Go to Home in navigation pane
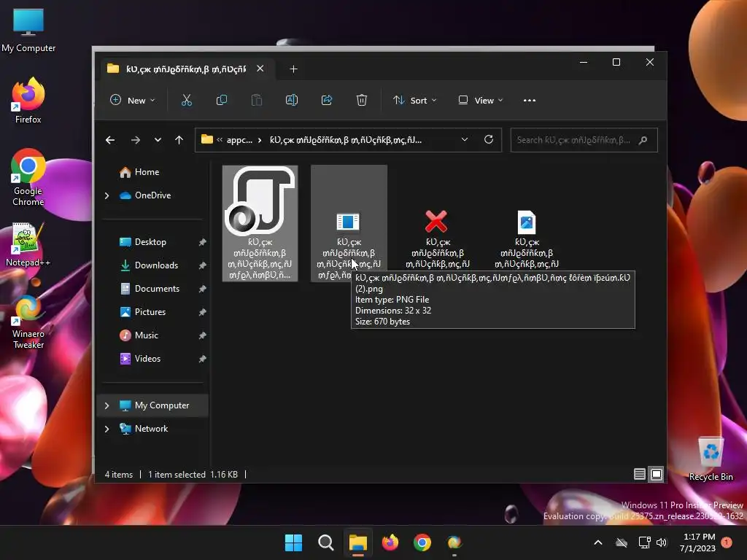The width and height of the screenshot is (747, 560). click(147, 172)
